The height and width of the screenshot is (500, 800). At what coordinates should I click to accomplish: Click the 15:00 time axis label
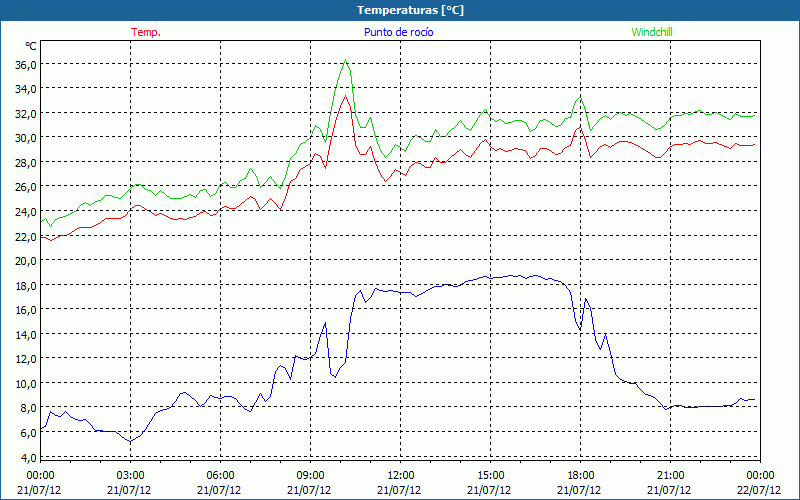490,476
